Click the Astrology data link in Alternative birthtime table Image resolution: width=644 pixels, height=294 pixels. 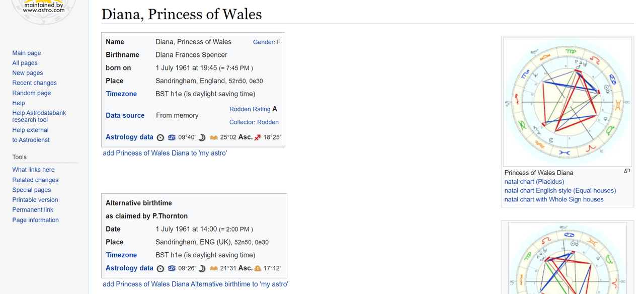tap(129, 268)
